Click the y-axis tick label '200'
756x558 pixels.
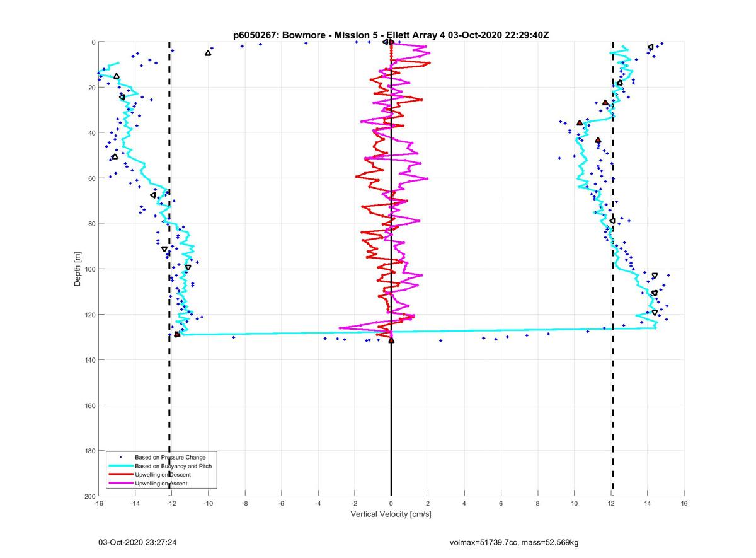tap(89, 496)
